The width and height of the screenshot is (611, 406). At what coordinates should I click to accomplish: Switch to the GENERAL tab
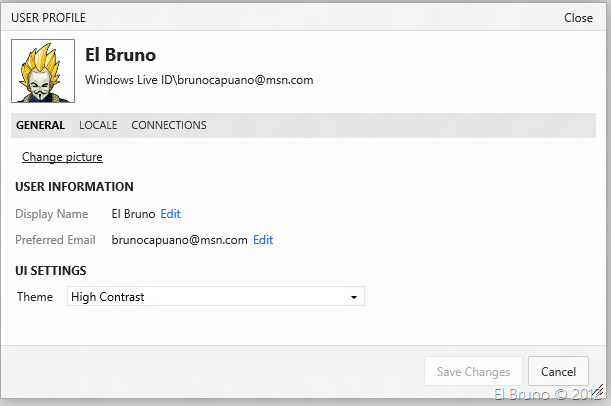point(40,125)
